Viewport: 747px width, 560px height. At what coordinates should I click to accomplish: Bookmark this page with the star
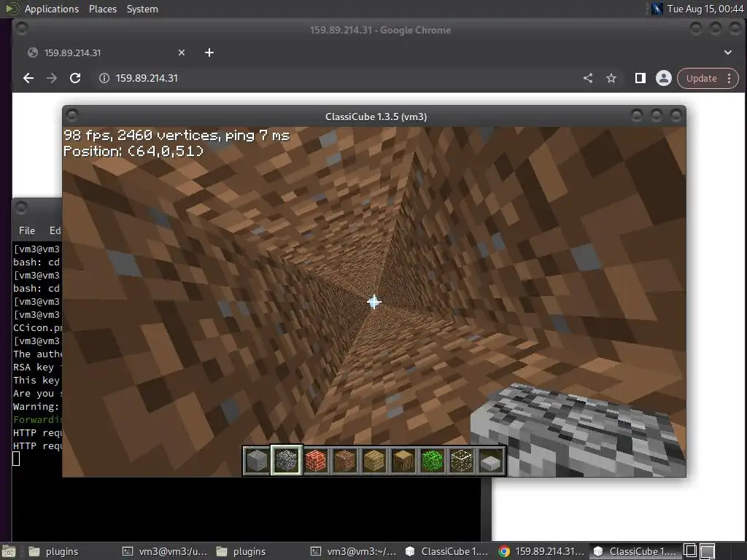tap(611, 78)
